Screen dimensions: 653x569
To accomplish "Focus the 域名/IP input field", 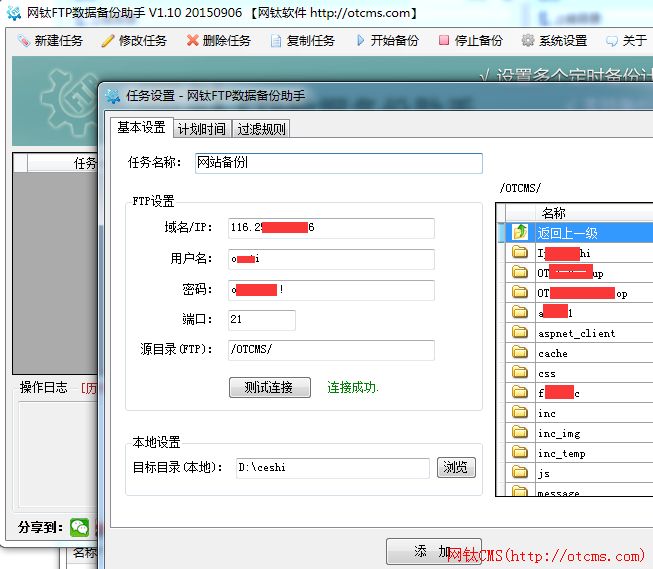I will coord(331,228).
